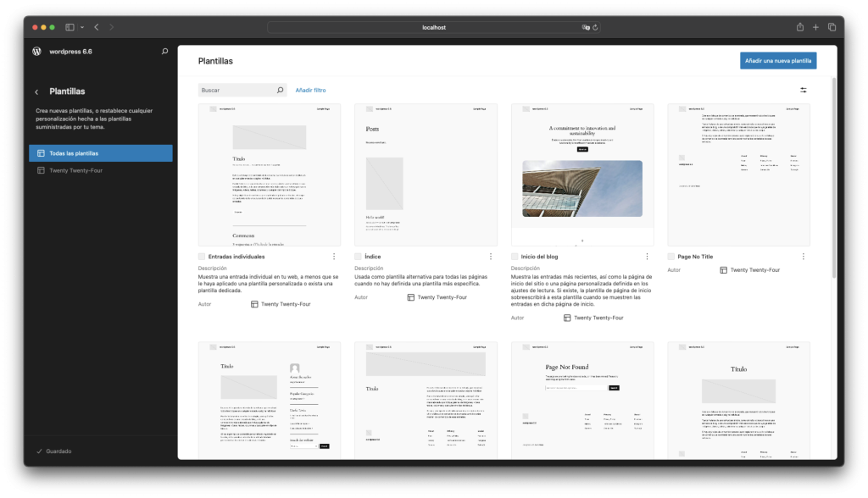
Task: Select checkbox for Page No Title
Action: coord(671,257)
